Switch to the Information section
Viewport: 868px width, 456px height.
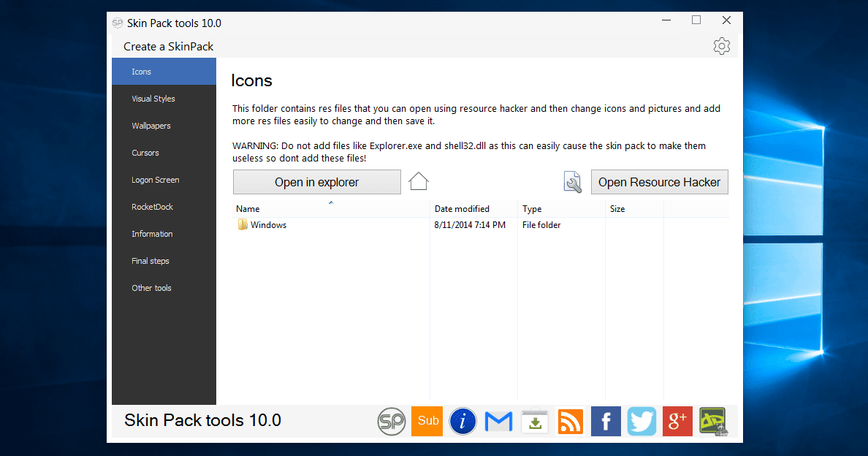[164, 234]
